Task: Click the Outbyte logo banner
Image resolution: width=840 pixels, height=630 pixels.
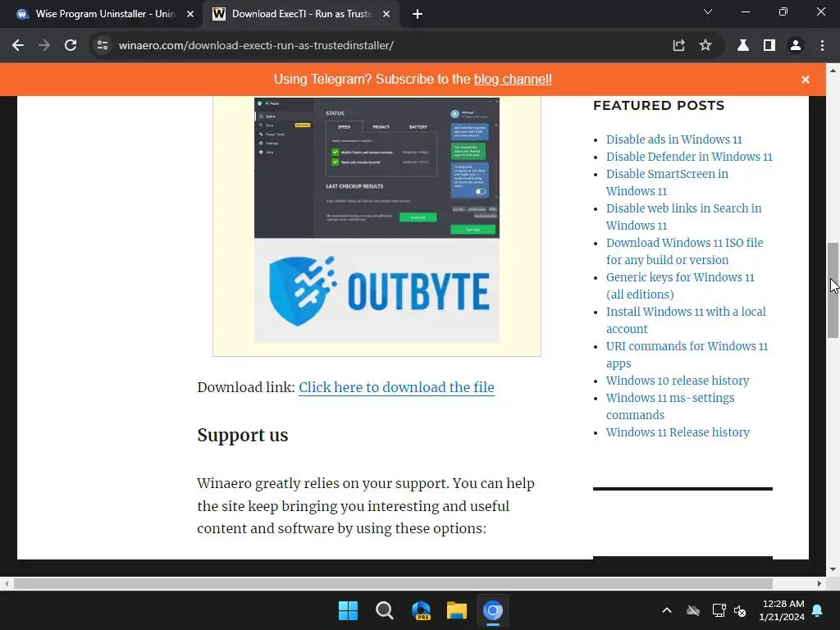Action: [377, 290]
